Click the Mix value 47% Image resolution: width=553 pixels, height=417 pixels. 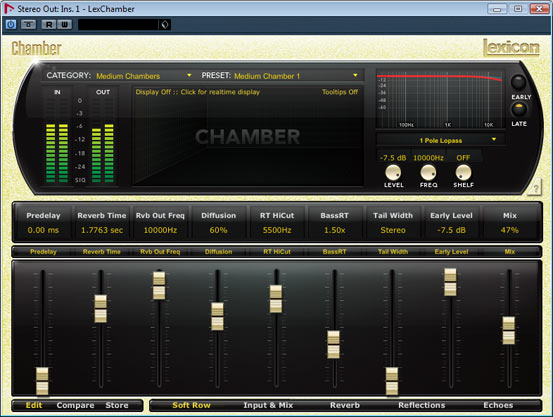[x=510, y=230]
